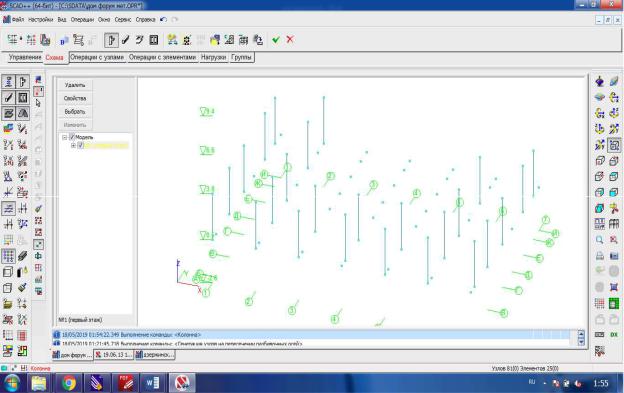This screenshot has width=624, height=393.
Task: Select the arrow cursor tool icon
Action: [x=38, y=103]
